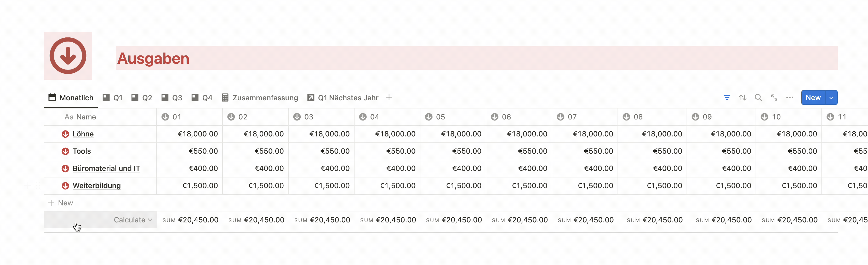This screenshot has height=265, width=868.
Task: Click the large red download page icon
Action: coord(68,56)
